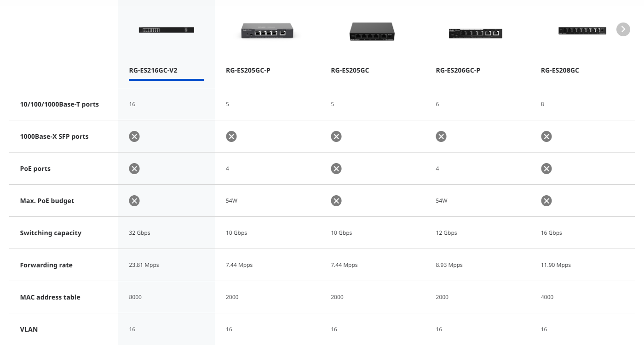Click the 16 Gbps switching capacity value
This screenshot has height=345, width=644.
click(x=552, y=233)
